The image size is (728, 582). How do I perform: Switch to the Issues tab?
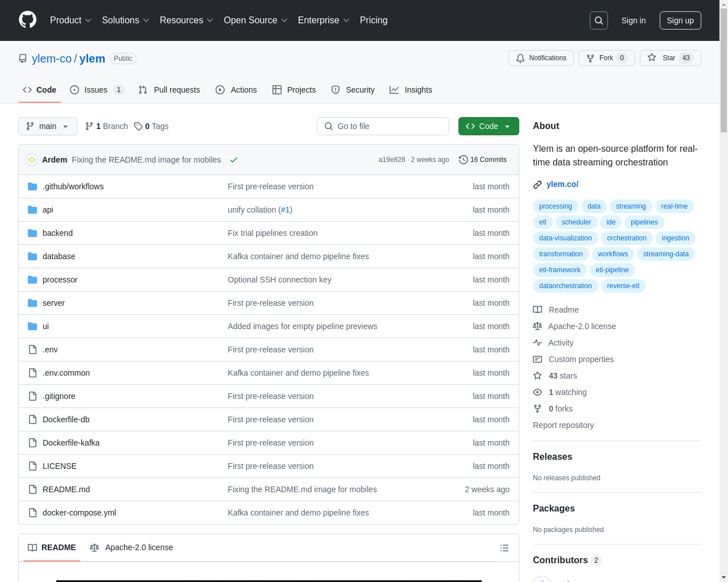click(x=97, y=90)
